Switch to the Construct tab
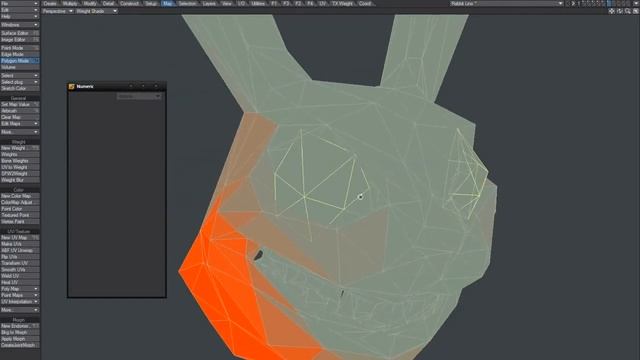Viewport: 640px width, 360px height. point(129,3)
